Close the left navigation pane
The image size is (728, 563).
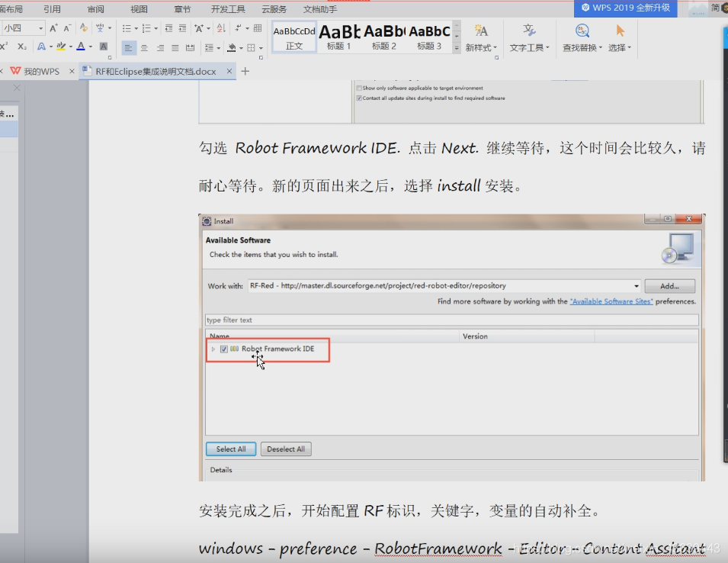(x=17, y=88)
